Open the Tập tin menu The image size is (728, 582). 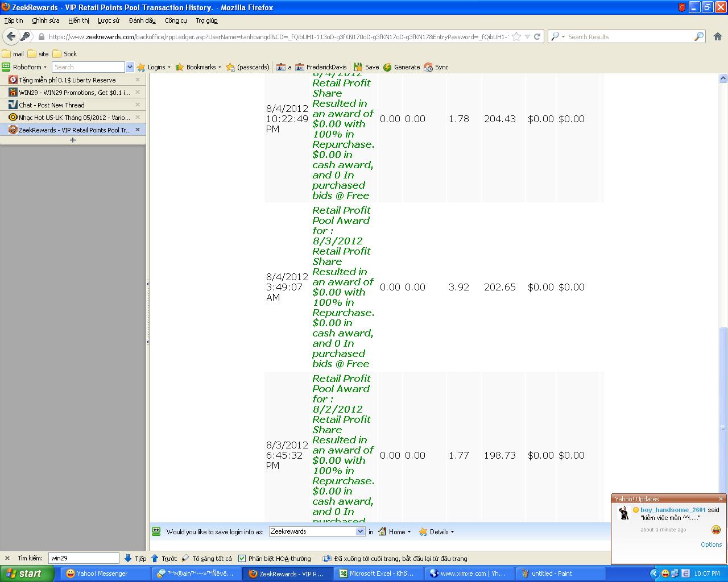click(x=14, y=20)
